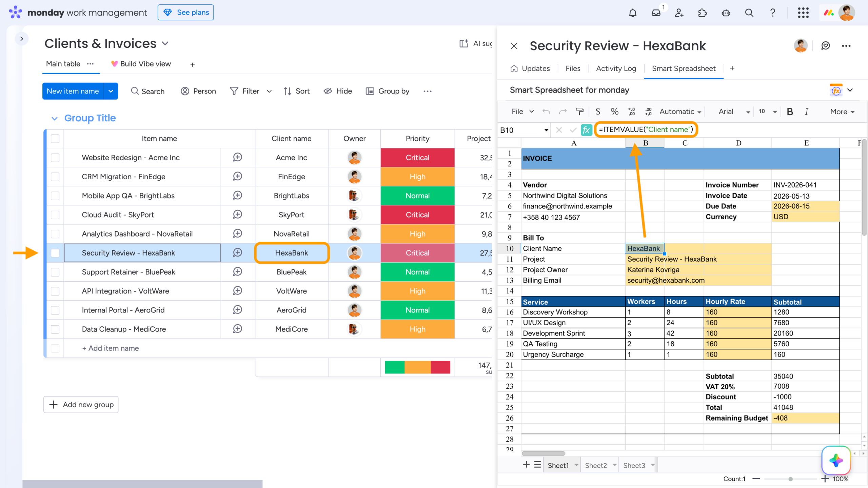The image size is (868, 488).
Task: Click increase decimal places icon
Action: click(648, 111)
